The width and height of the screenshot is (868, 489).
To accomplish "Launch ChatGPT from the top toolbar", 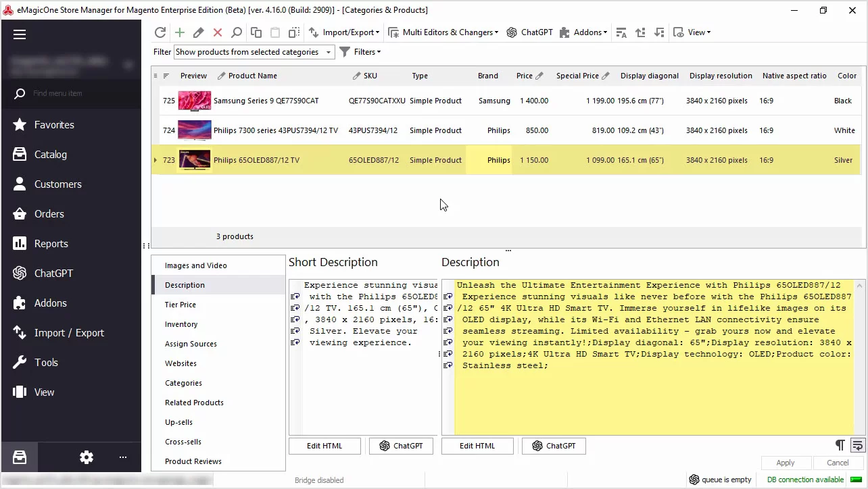I will (x=530, y=32).
